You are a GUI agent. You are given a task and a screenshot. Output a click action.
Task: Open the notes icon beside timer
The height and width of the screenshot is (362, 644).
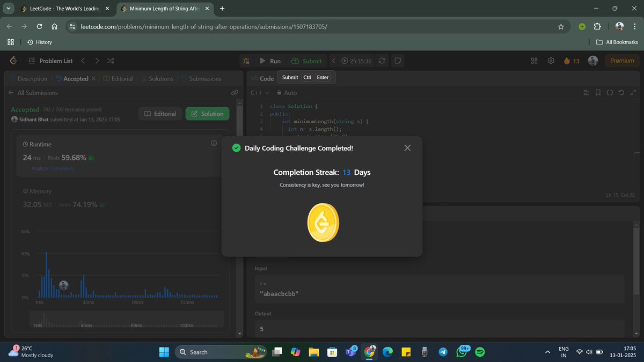[x=398, y=61]
